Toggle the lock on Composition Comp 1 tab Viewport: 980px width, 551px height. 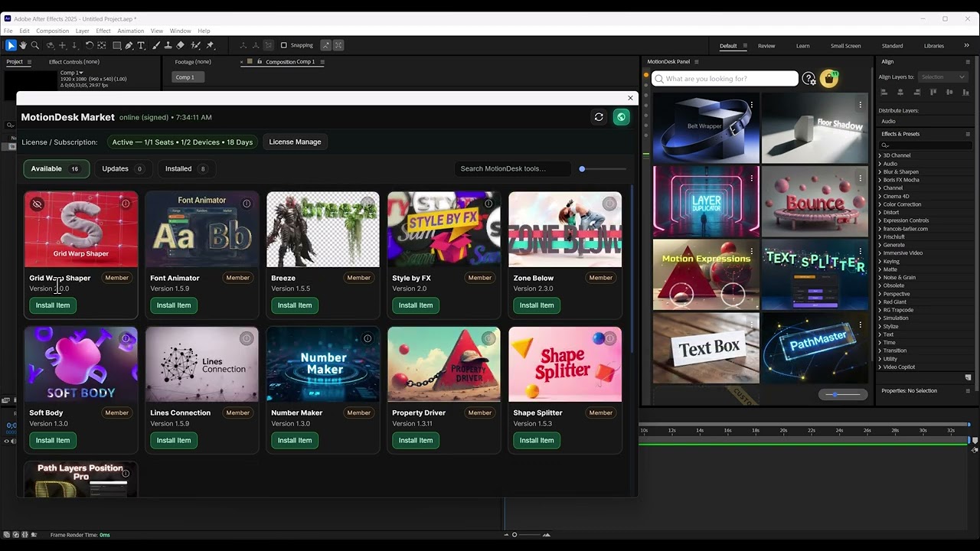(260, 62)
